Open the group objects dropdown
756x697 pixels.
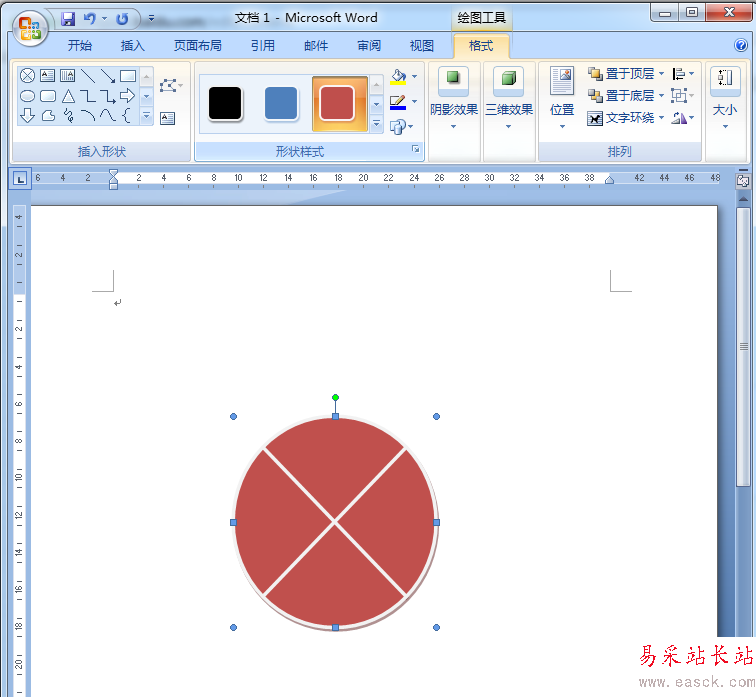click(683, 95)
